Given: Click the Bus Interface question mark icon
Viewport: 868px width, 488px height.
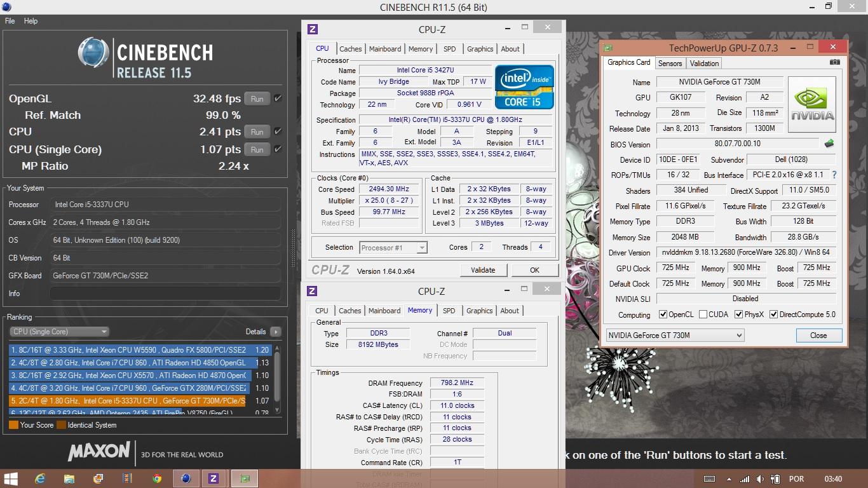Looking at the screenshot, I should [x=834, y=175].
